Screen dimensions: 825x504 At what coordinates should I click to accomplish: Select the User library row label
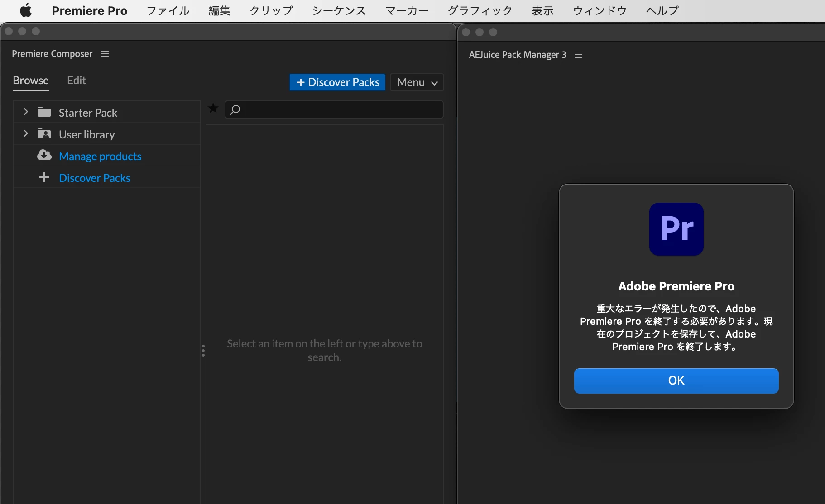tap(87, 134)
